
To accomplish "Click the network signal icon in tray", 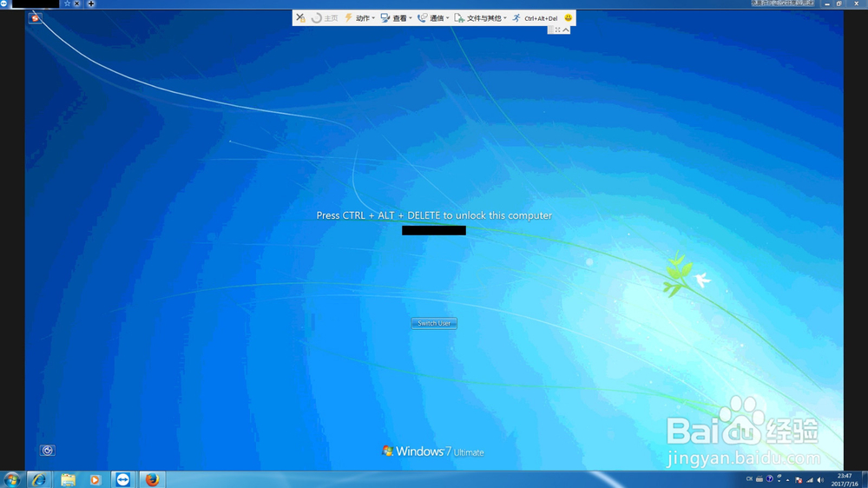I will point(810,480).
